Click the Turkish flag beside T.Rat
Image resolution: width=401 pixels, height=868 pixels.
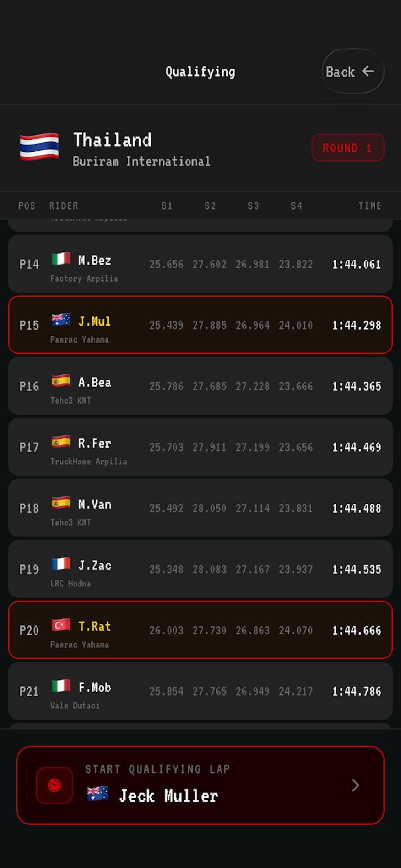(x=61, y=625)
